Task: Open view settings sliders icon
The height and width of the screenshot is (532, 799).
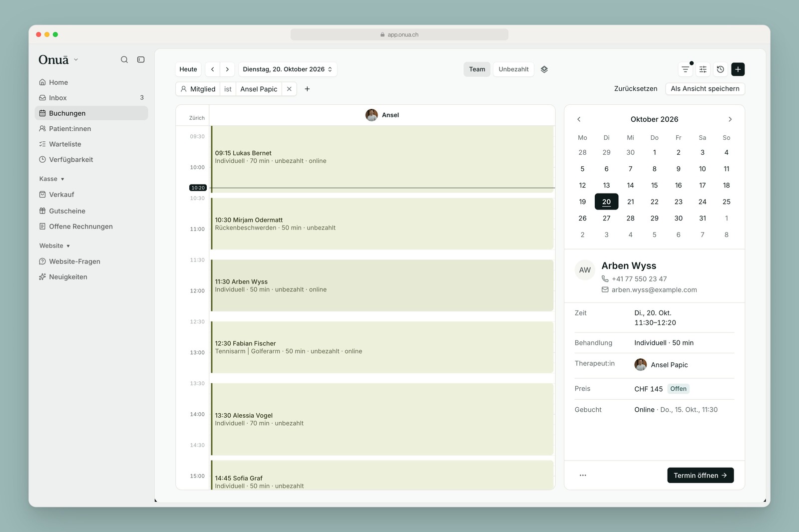Action: (x=703, y=69)
